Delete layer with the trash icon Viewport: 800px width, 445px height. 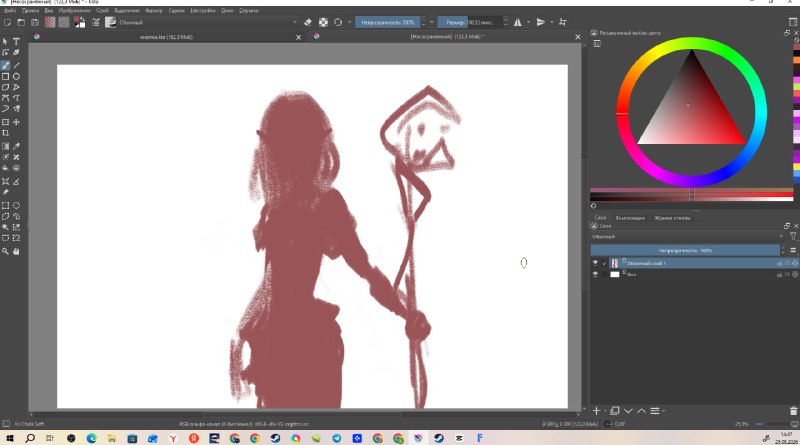(793, 411)
